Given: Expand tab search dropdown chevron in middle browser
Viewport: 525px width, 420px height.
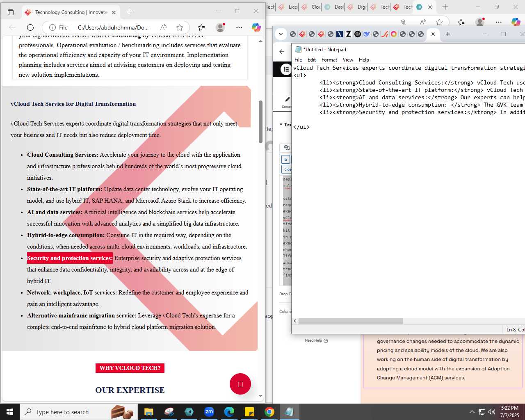Looking at the screenshot, I should 281,34.
